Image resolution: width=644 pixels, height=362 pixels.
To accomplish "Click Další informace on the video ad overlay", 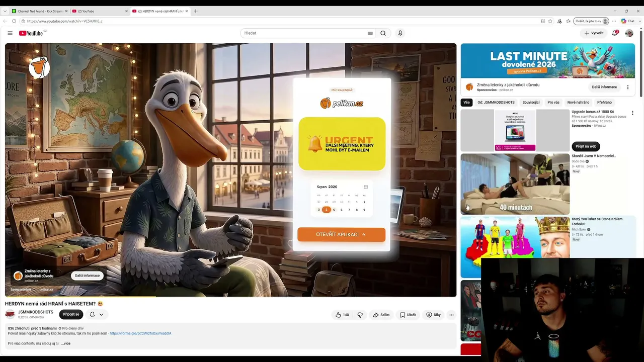I will (x=87, y=276).
